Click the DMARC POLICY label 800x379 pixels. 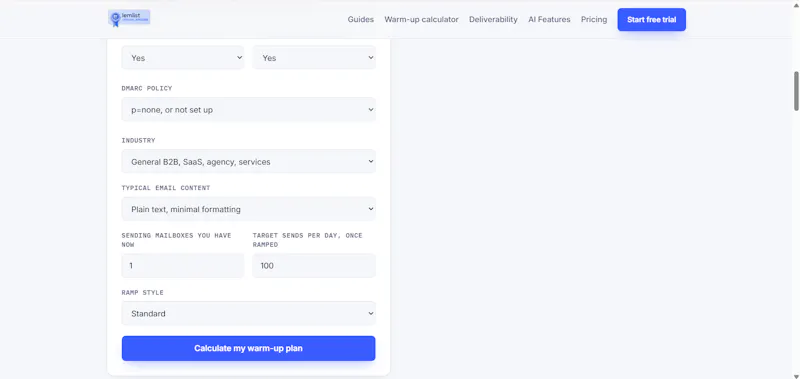(147, 88)
